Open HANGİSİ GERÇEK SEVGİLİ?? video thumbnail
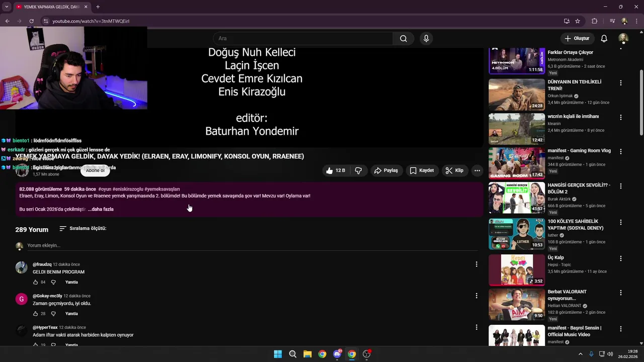Screen dimensions: 644x362 (x=517, y=198)
